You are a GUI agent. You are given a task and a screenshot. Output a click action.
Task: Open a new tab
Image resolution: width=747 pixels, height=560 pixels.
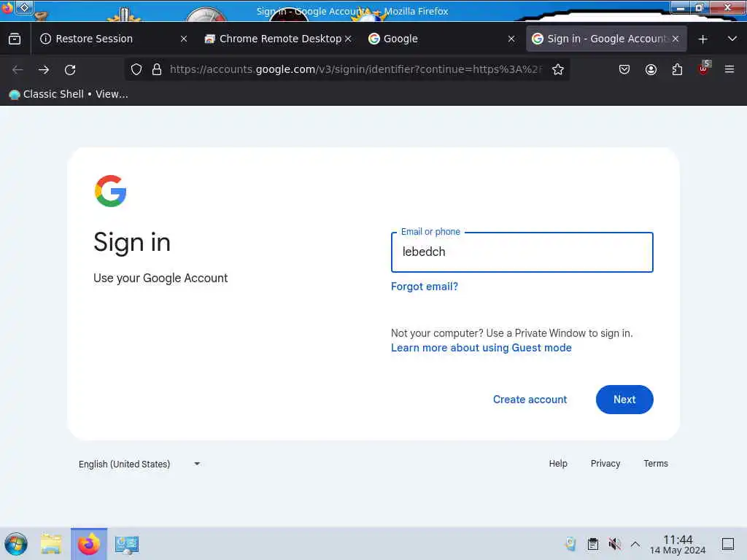pyautogui.click(x=703, y=39)
